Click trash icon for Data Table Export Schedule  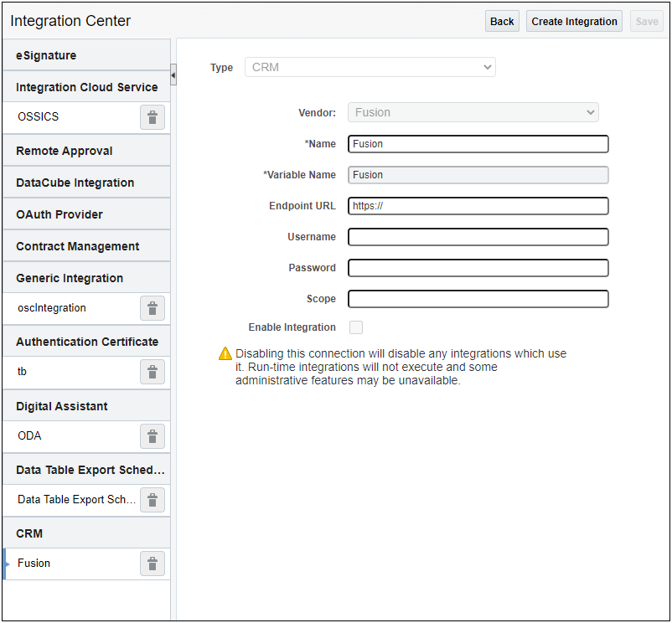click(152, 501)
